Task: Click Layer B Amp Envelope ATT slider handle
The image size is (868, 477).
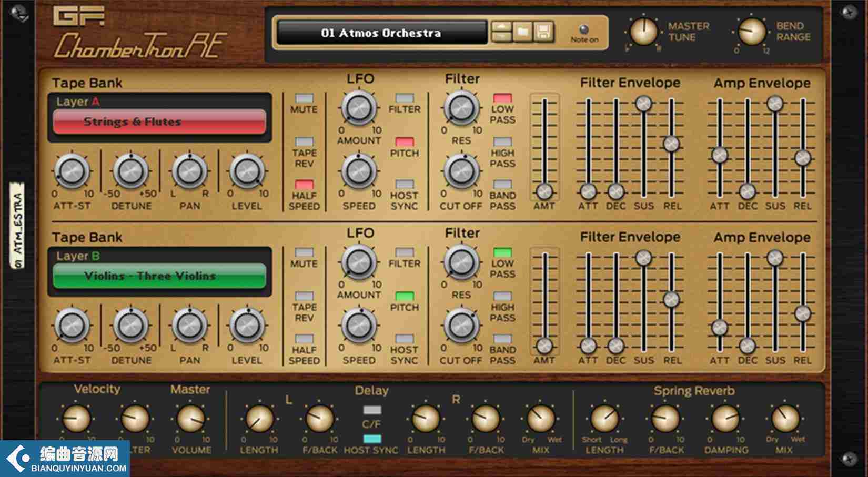Action: [x=720, y=328]
